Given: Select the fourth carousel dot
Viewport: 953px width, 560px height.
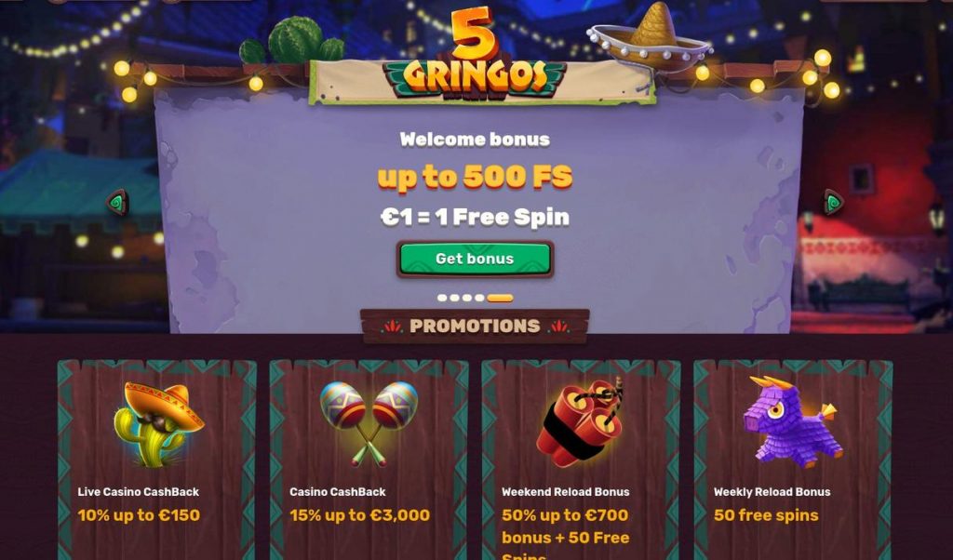Looking at the screenshot, I should [x=479, y=298].
